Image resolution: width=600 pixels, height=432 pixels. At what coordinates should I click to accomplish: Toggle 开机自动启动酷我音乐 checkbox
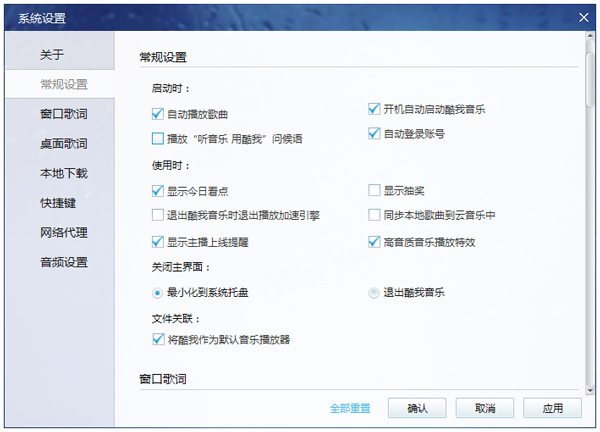coord(374,109)
